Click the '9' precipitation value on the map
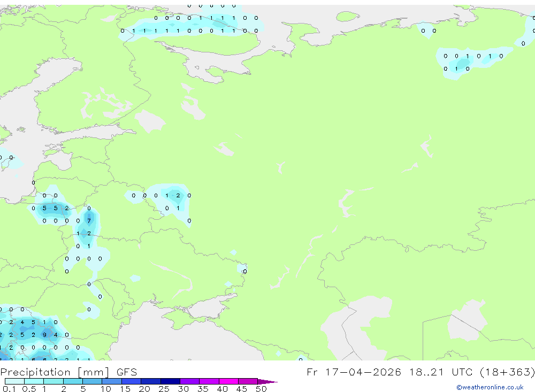This screenshot has height=392, width=535. pyautogui.click(x=45, y=335)
